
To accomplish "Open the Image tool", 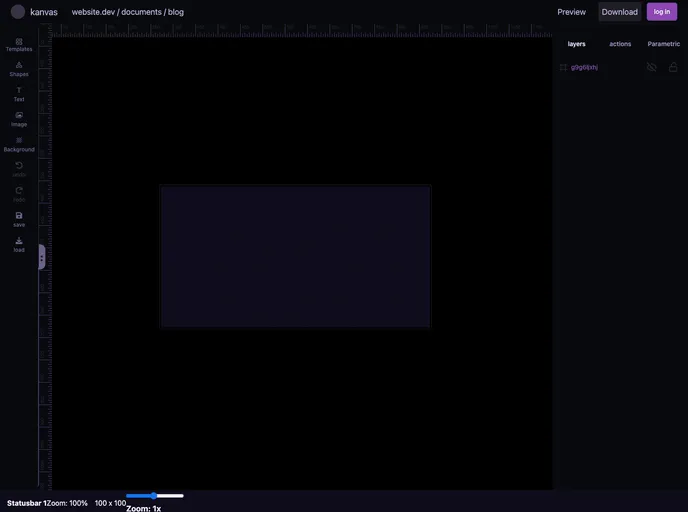I will pos(19,120).
